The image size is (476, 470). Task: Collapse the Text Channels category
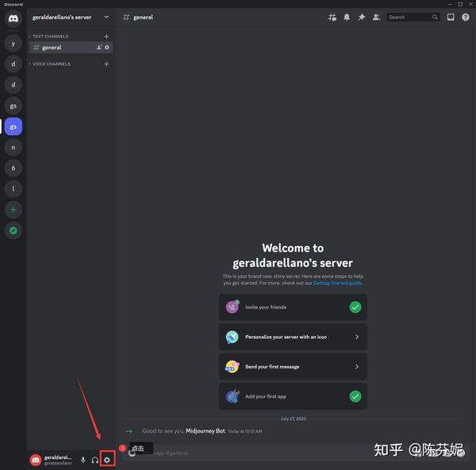(x=48, y=37)
